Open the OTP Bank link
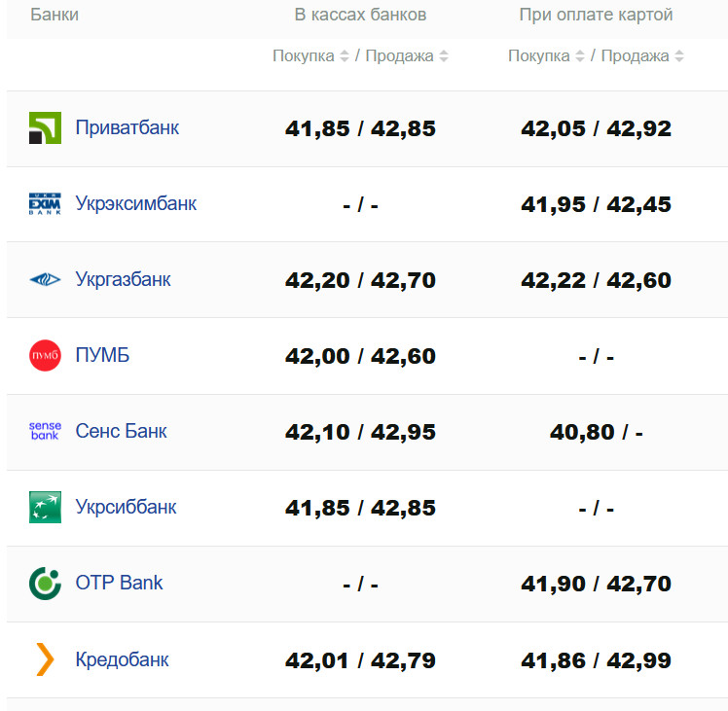The image size is (728, 711). click(x=119, y=583)
